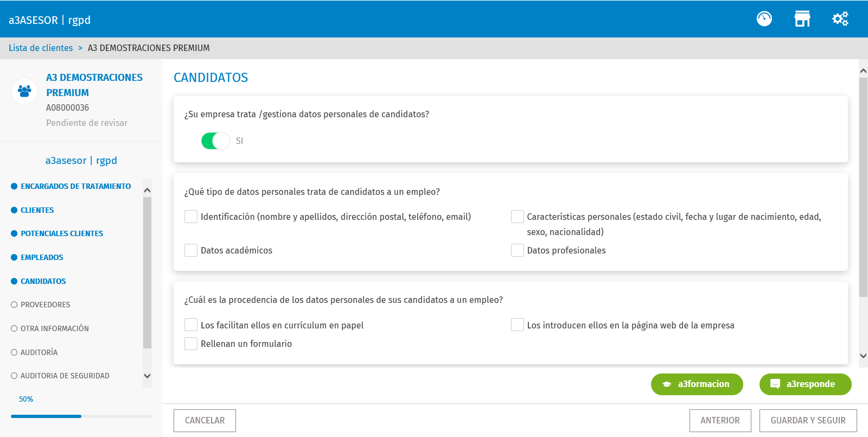This screenshot has width=868, height=437.
Task: Click the sidebar vertical scrollbar thumb
Action: pos(147,273)
